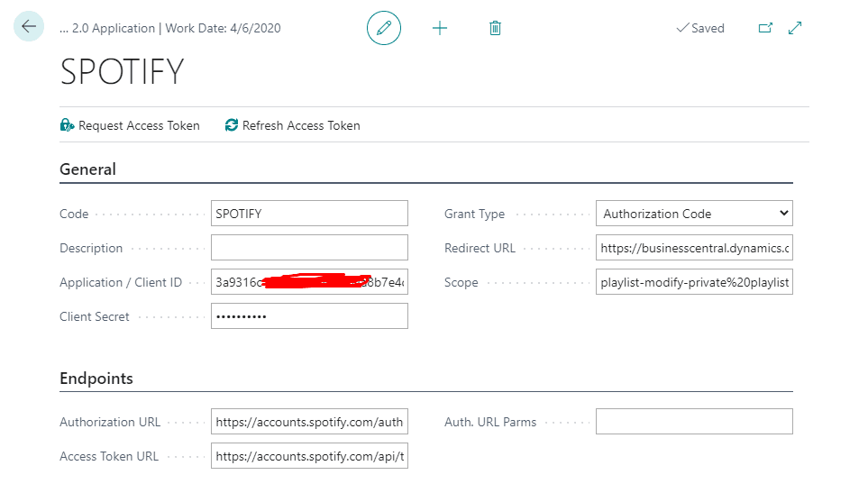Click the Access Token URL field

(x=309, y=456)
